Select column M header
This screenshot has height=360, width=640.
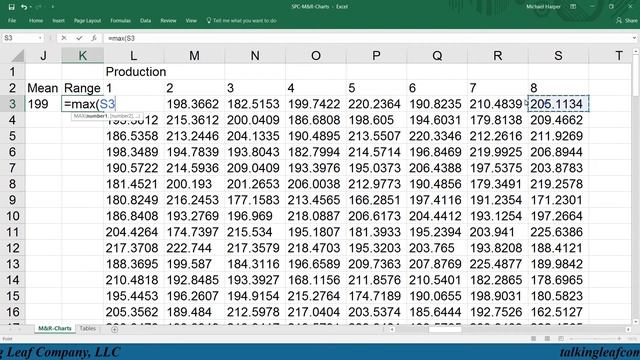click(x=194, y=56)
